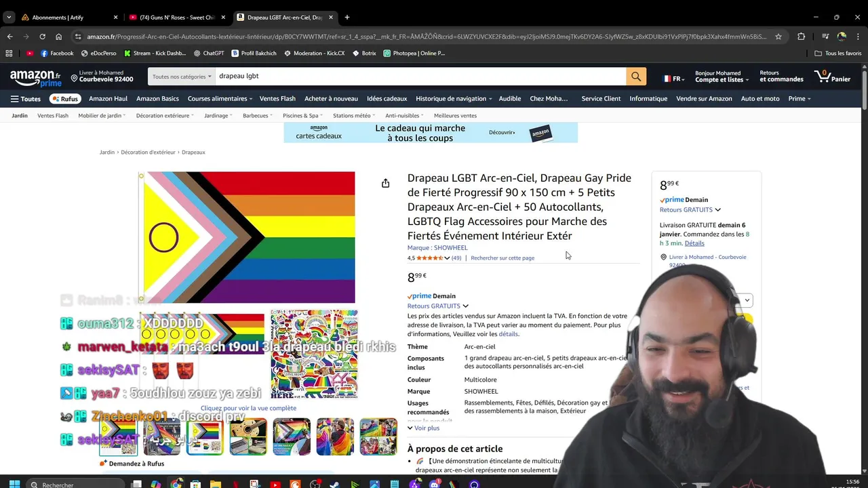This screenshot has height=488, width=868.
Task: Click Drapeaux breadcrumb link
Action: tap(193, 152)
